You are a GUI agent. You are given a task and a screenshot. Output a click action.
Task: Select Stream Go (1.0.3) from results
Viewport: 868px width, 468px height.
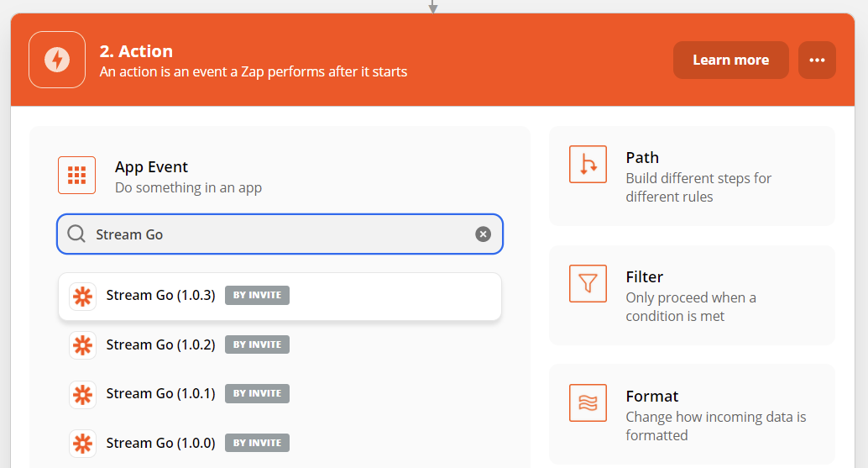coord(280,296)
